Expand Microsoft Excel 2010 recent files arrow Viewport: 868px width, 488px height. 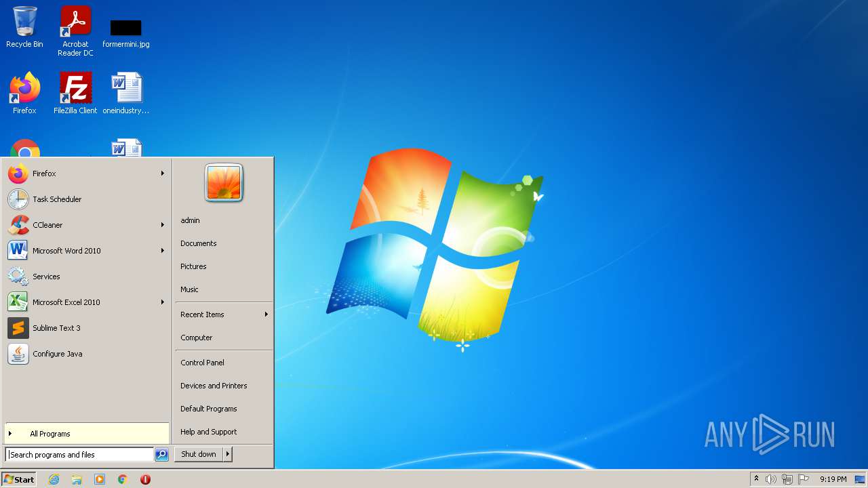163,302
